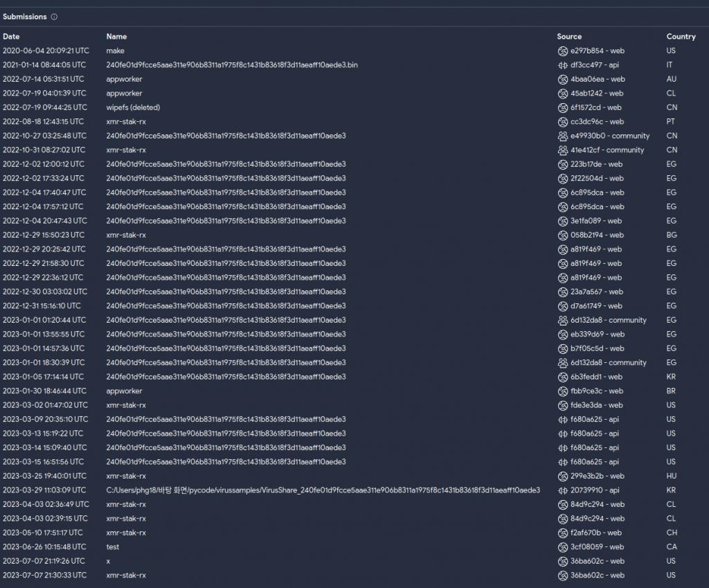Click country code PT
Screen dimensions: 709x588
(x=670, y=122)
